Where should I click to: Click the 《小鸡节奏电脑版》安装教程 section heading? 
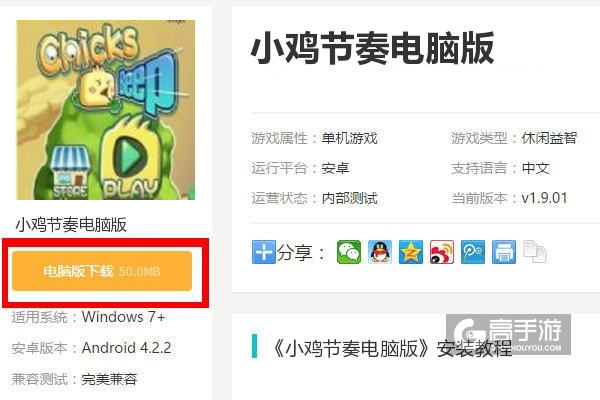pyautogui.click(x=390, y=348)
